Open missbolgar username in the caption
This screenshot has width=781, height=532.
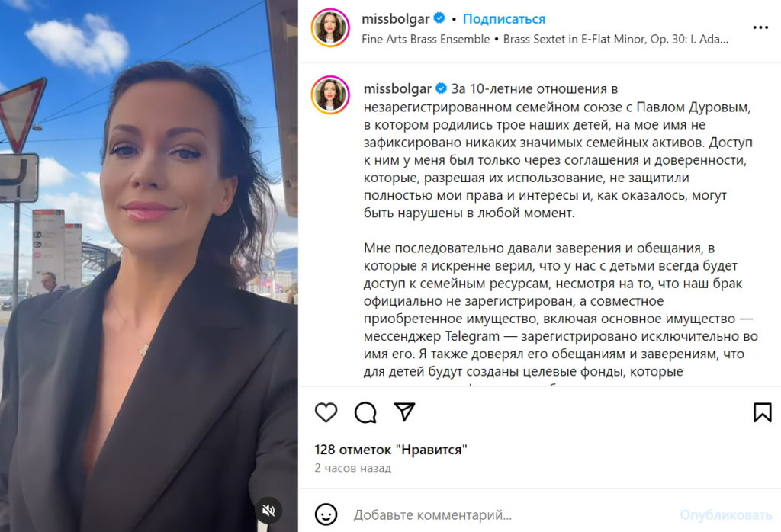397,89
